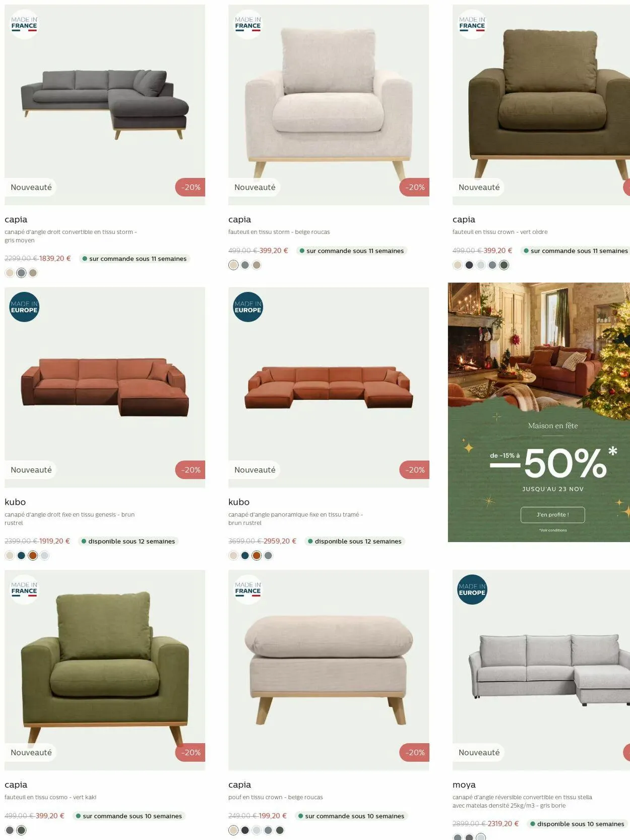The height and width of the screenshot is (840, 630).
Task: Click Nouveauté badge on kubo canapé d'angle droit
Action: click(x=31, y=470)
